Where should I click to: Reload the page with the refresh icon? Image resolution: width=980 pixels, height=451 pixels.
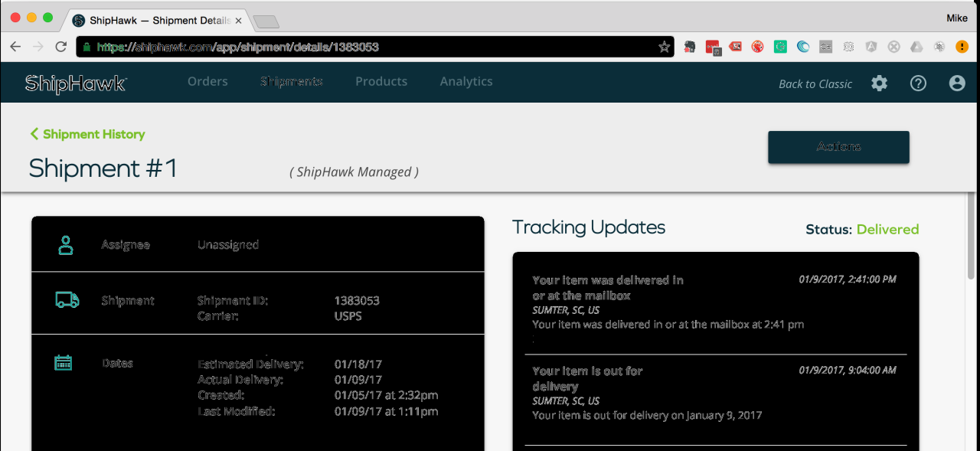(60, 47)
